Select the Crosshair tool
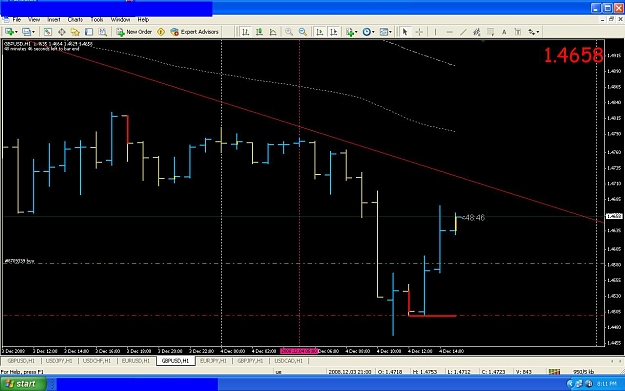The height and width of the screenshot is (391, 625). [419, 32]
